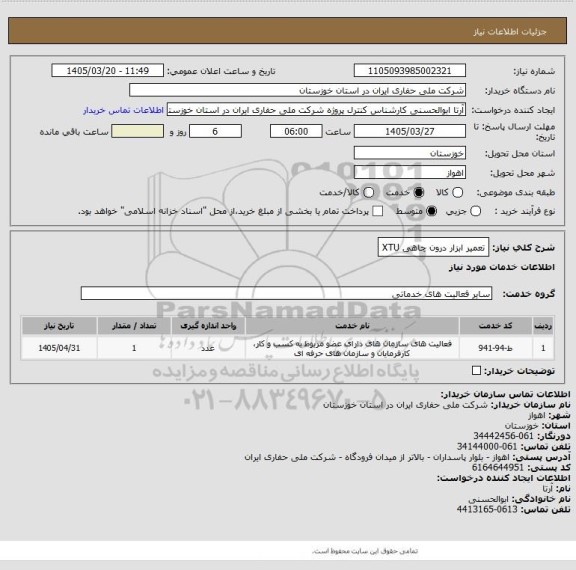Toggle the Islamic treasury payment checkbox
Screen dimensions: 576x570
(x=378, y=211)
